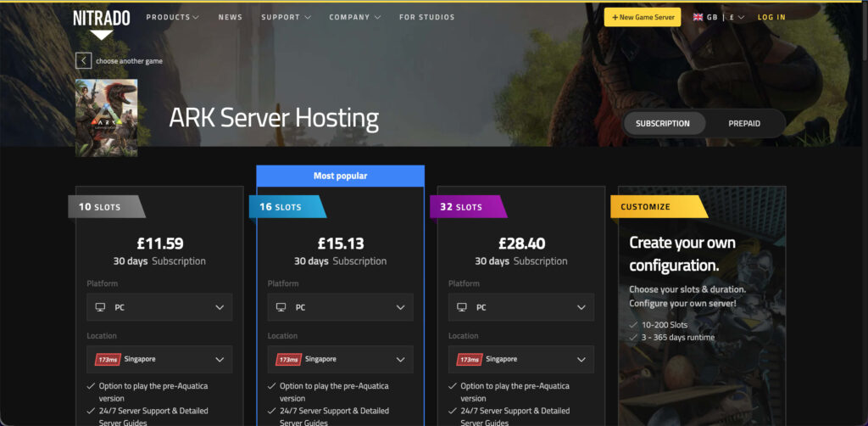Click the 10-200 Slots text

[x=665, y=325]
